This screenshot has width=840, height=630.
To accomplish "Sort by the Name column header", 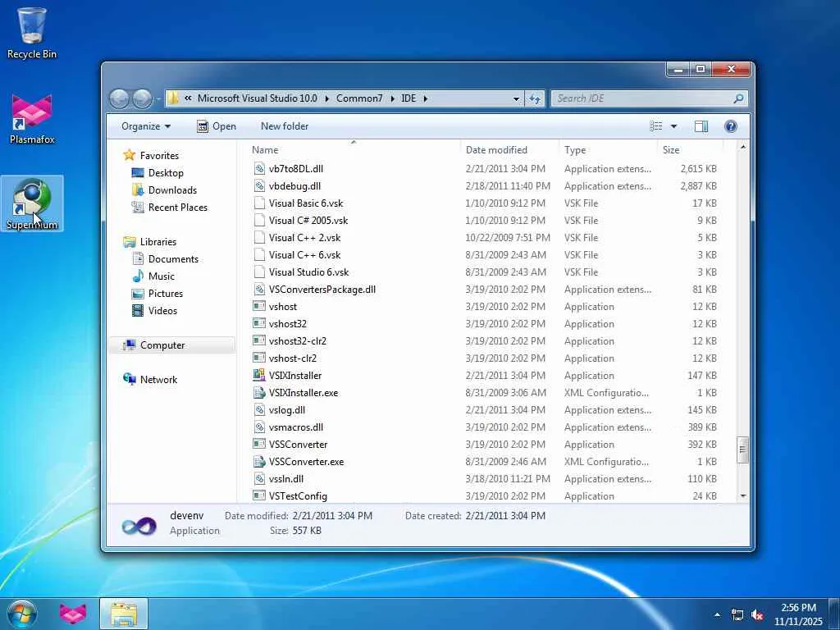I will point(354,150).
